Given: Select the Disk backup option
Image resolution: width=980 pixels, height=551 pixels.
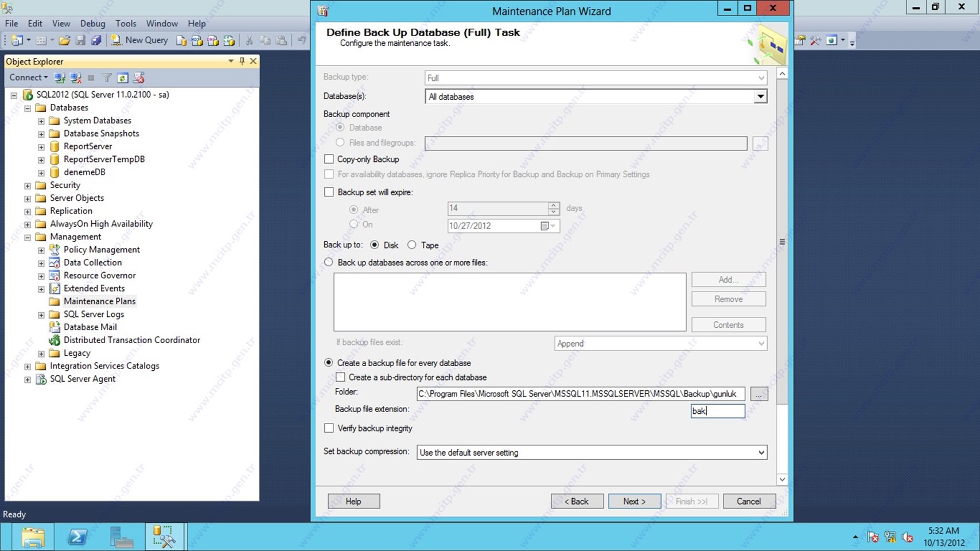Looking at the screenshot, I should click(375, 245).
